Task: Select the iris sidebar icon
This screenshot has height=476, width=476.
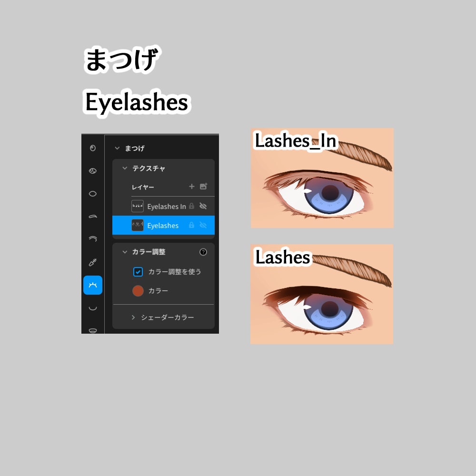Action: (93, 148)
